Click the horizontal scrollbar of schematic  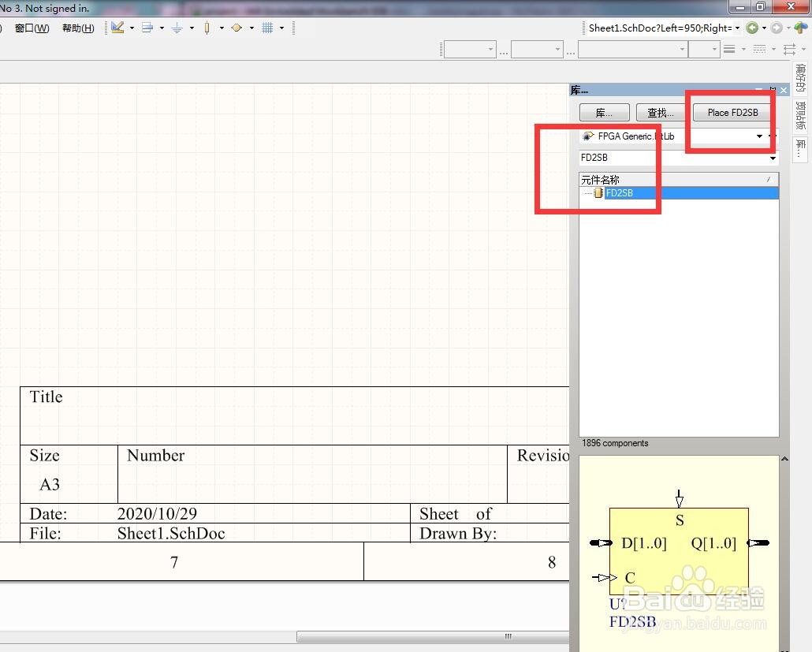point(433,636)
